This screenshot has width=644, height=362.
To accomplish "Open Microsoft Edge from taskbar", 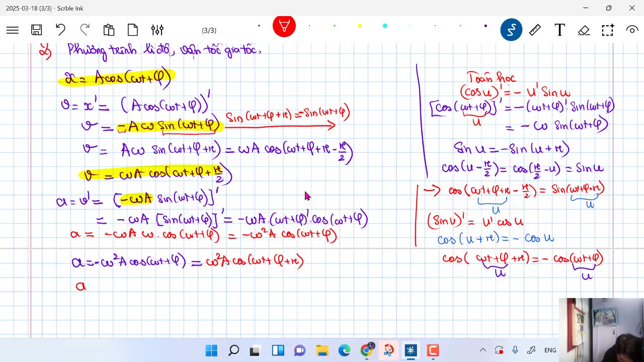I will (344, 350).
